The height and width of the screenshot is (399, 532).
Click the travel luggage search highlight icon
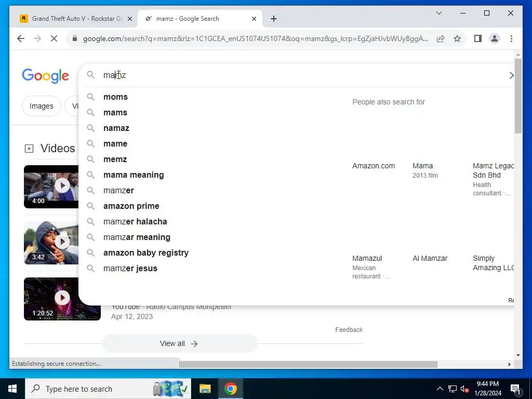coord(170,389)
